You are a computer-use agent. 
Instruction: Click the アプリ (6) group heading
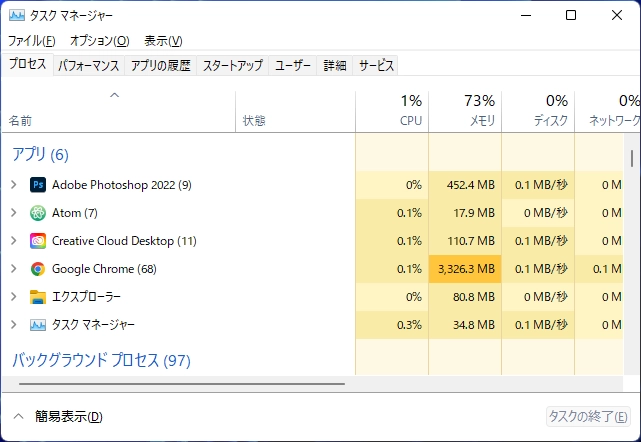(40, 155)
